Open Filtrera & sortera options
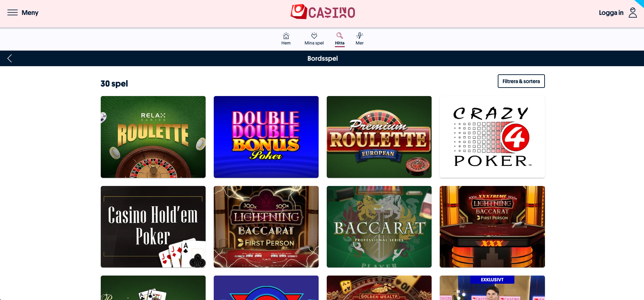The height and width of the screenshot is (300, 644). [x=521, y=81]
